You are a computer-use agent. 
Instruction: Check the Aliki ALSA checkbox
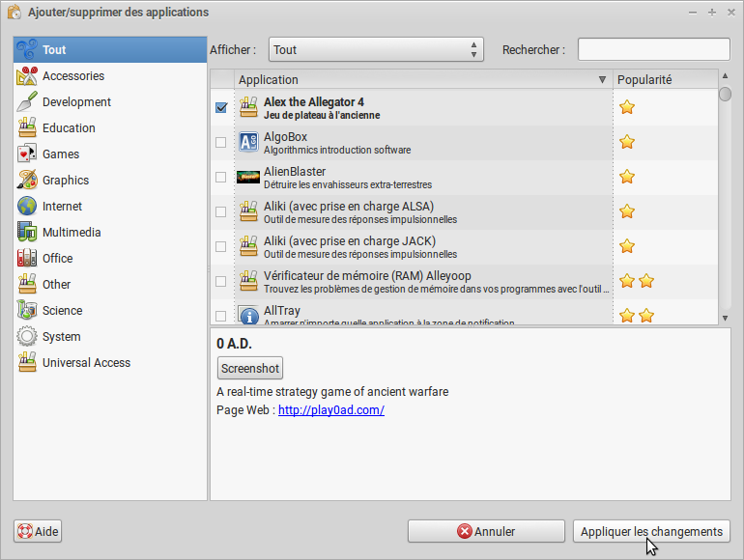220,212
